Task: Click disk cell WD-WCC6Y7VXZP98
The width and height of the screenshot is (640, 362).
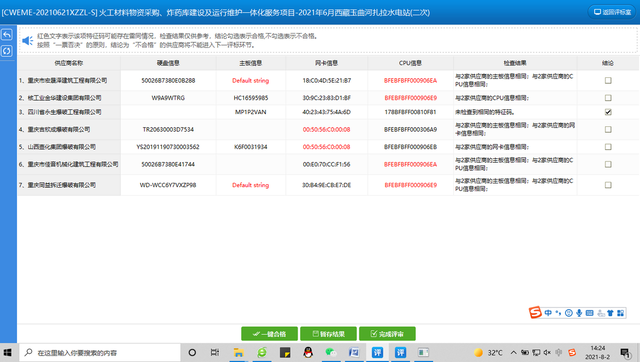Action: [x=168, y=185]
